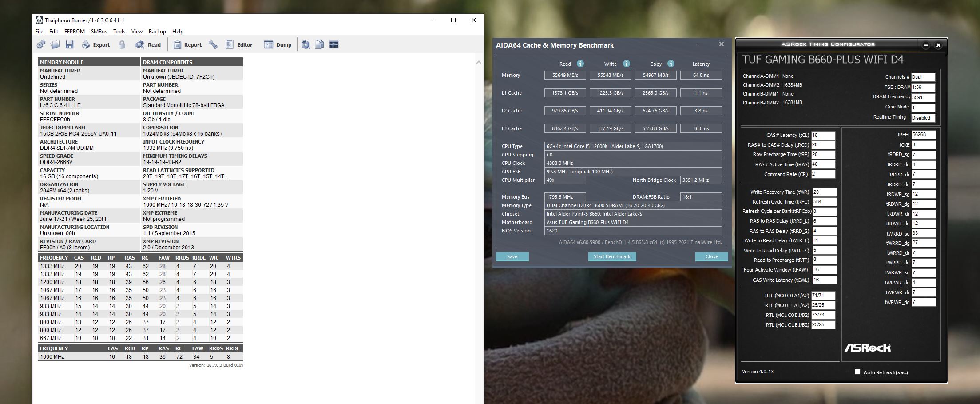The image size is (980, 404).
Task: Click the 1600 MHz XMP profile row
Action: click(140, 357)
